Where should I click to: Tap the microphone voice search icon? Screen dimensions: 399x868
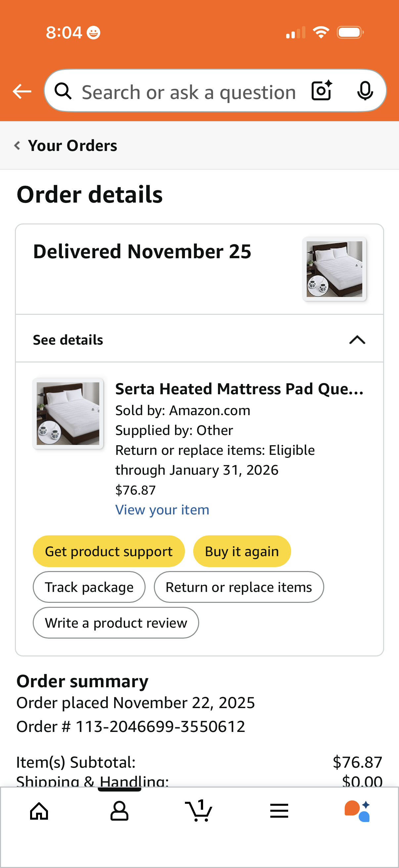point(365,91)
